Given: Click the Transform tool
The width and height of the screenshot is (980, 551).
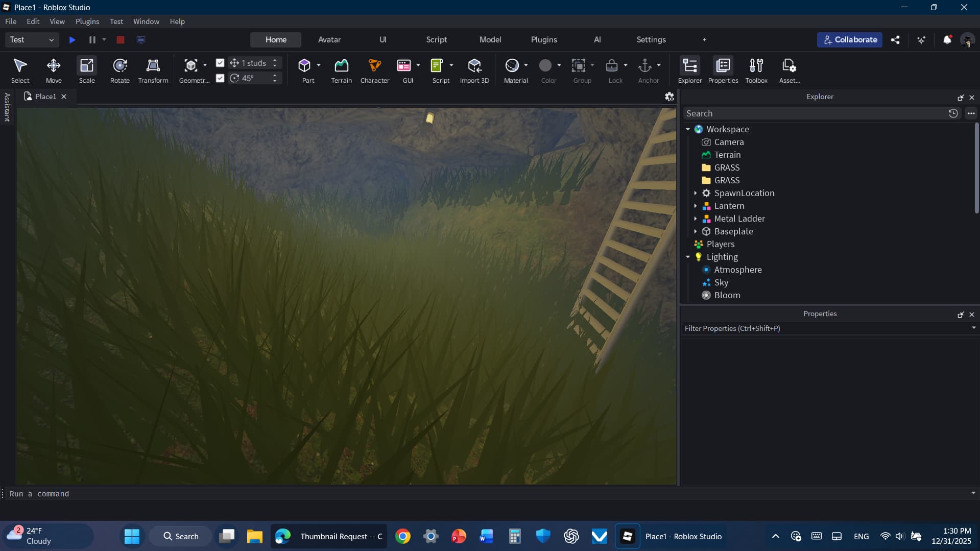Looking at the screenshot, I should click(x=153, y=70).
